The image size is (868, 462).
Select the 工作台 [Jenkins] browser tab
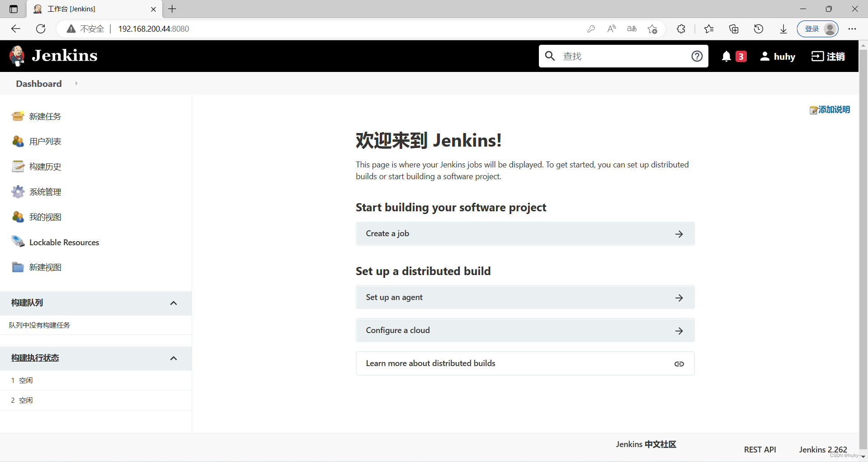[94, 9]
